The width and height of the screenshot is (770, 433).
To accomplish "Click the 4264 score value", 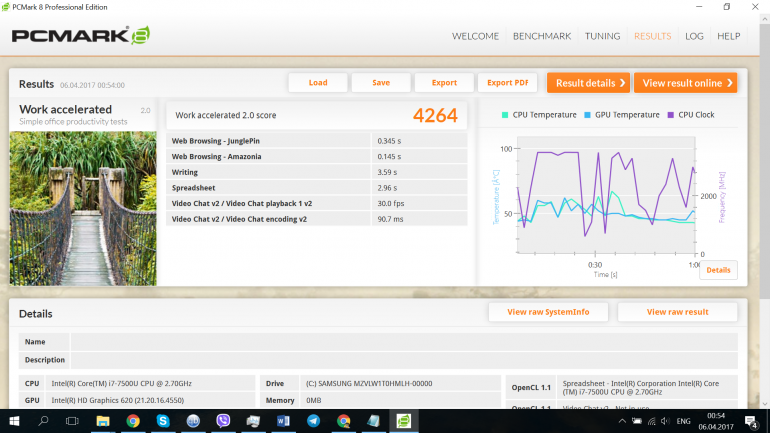I will (x=435, y=115).
